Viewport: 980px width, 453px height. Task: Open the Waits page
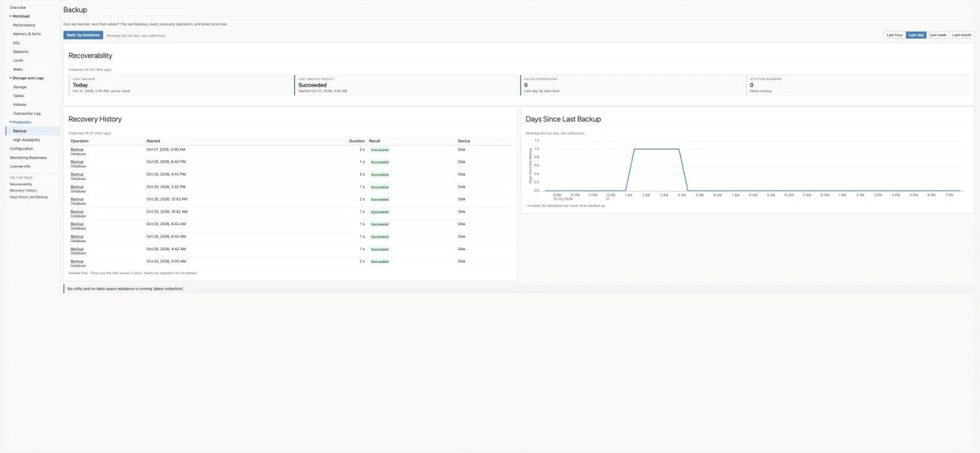18,69
